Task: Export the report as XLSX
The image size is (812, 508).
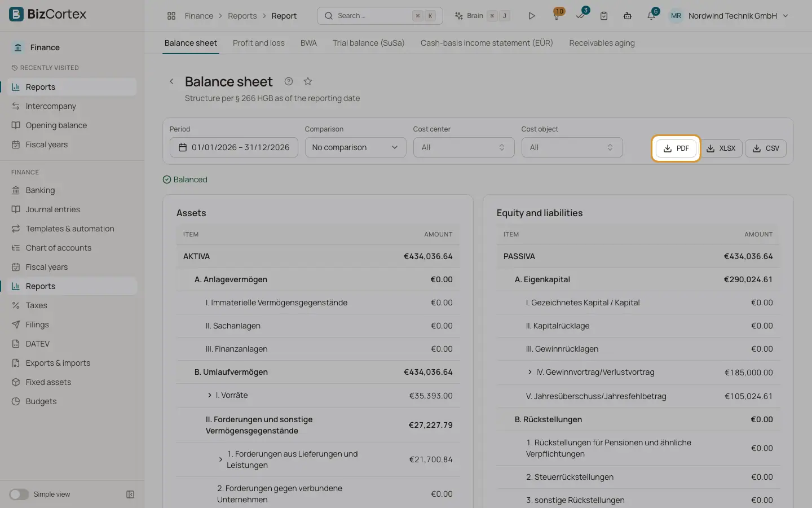Action: (x=721, y=148)
